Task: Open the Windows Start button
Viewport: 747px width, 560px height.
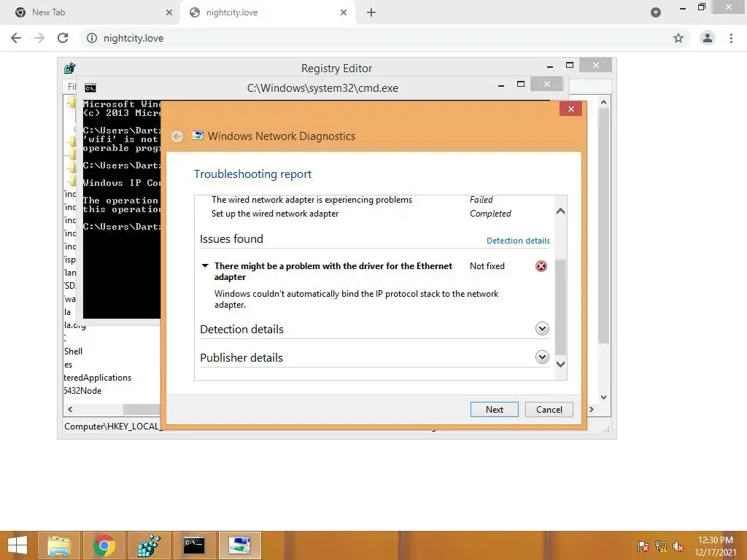Action: point(18,545)
